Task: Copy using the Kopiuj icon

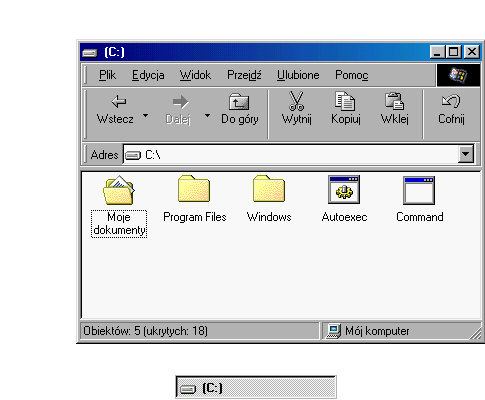Action: (x=345, y=101)
